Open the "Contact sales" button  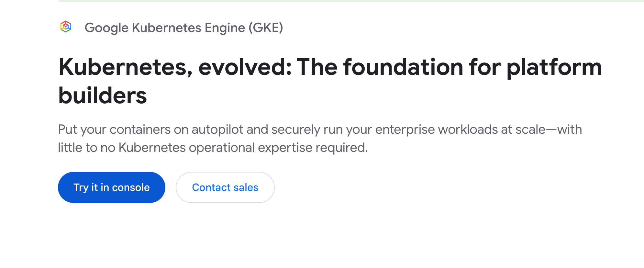click(x=225, y=187)
